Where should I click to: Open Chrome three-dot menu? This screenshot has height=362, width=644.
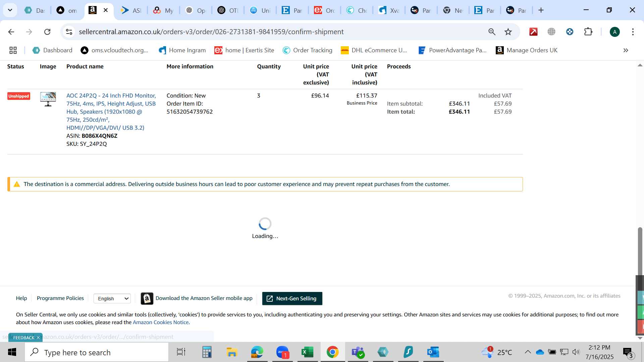[633, 32]
